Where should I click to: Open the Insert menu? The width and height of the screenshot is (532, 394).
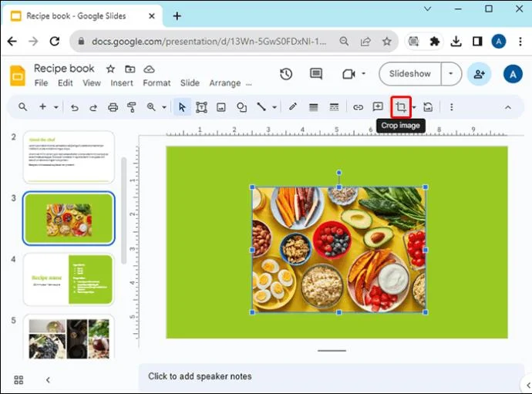(122, 83)
